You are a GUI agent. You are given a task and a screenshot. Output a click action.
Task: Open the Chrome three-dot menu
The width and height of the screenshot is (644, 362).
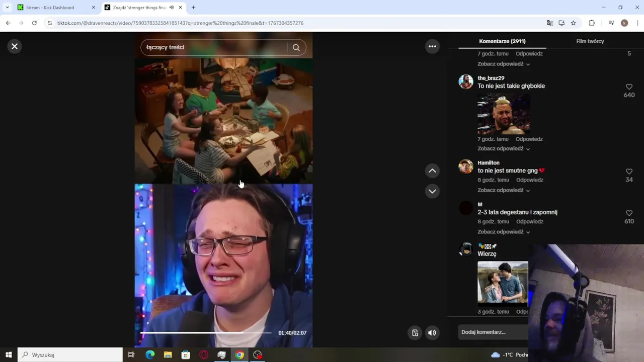tap(637, 23)
